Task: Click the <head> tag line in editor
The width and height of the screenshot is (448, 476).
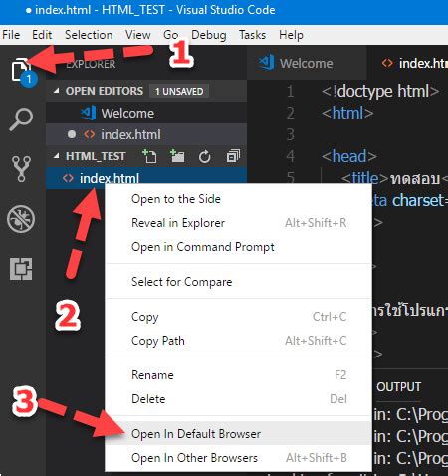Action: 349,156
